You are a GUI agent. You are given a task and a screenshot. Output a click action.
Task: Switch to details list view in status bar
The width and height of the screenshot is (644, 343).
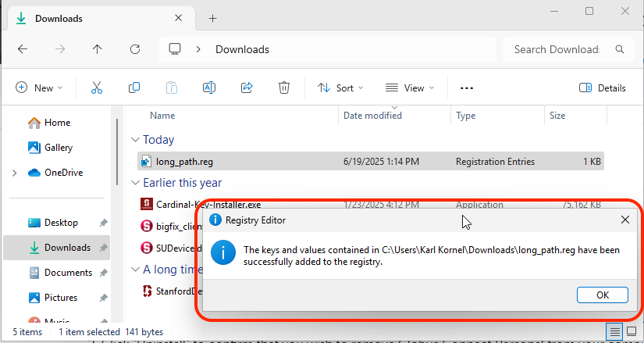(616, 331)
